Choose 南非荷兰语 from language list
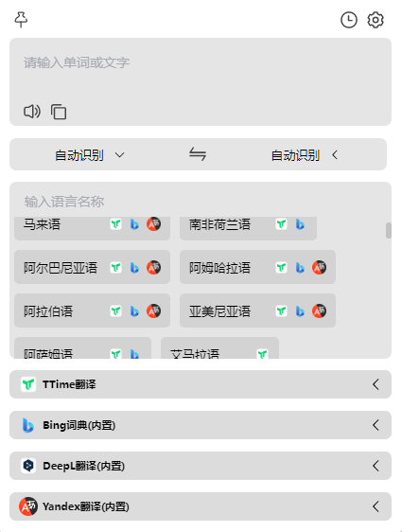402x532 pixels. 219,224
